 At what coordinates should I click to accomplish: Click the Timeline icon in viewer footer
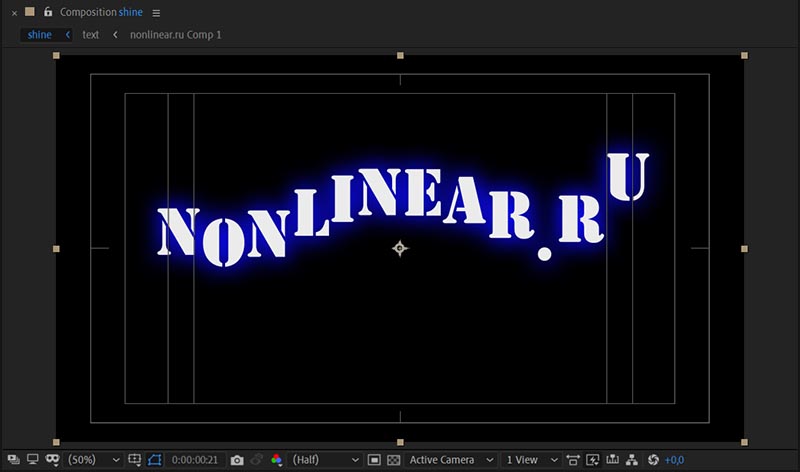click(612, 460)
